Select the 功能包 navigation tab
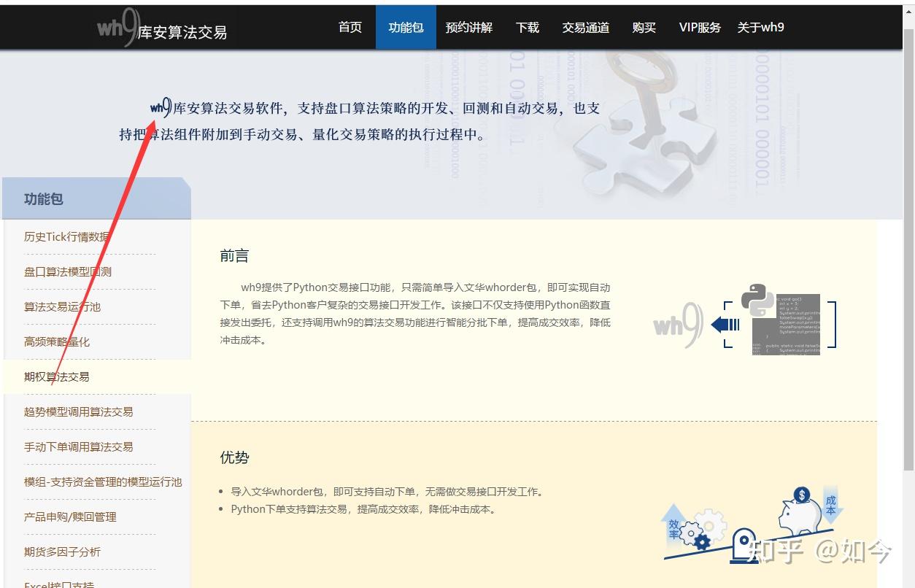The image size is (915, 588). click(x=405, y=27)
